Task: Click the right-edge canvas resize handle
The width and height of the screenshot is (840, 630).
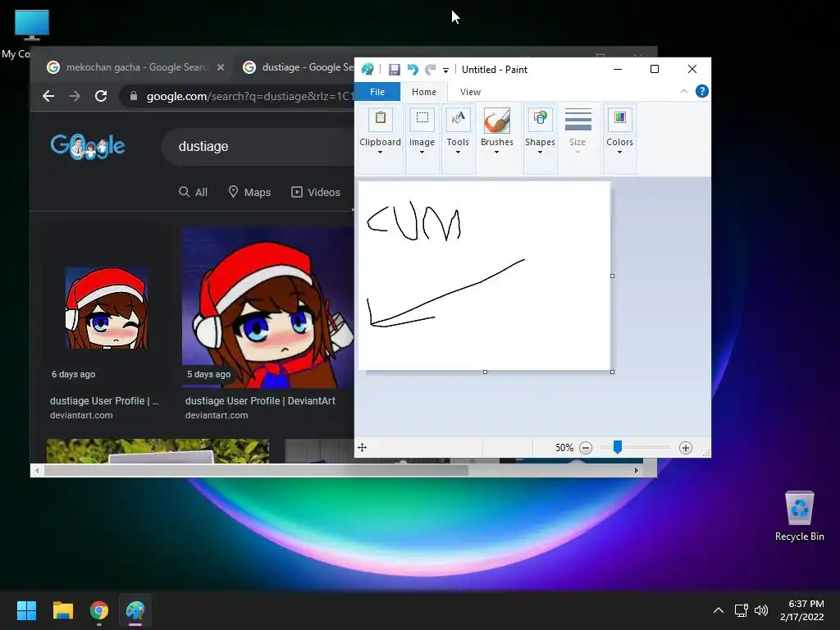Action: 612,276
